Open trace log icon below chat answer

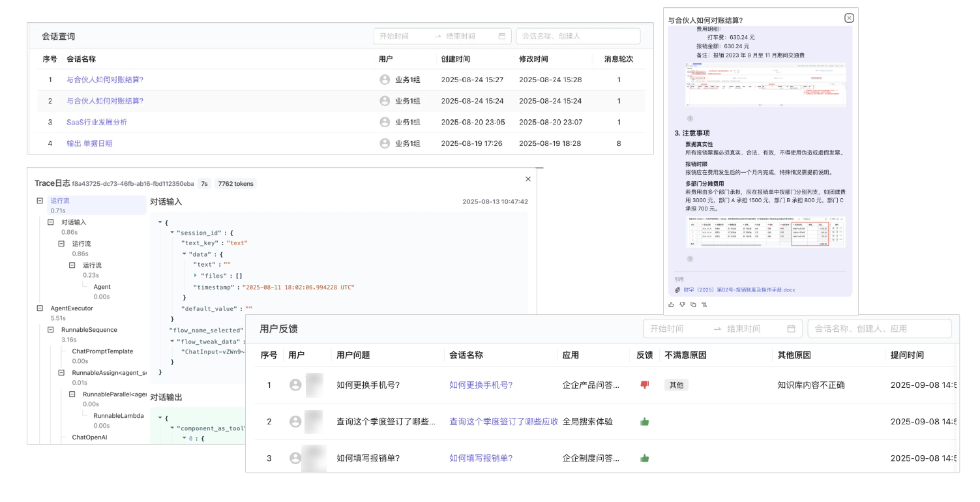(x=704, y=304)
